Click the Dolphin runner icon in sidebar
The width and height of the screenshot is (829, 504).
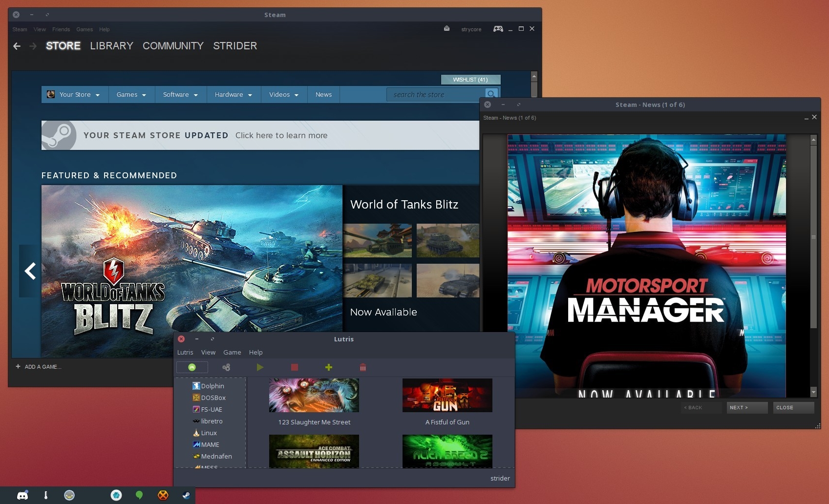[x=196, y=386]
